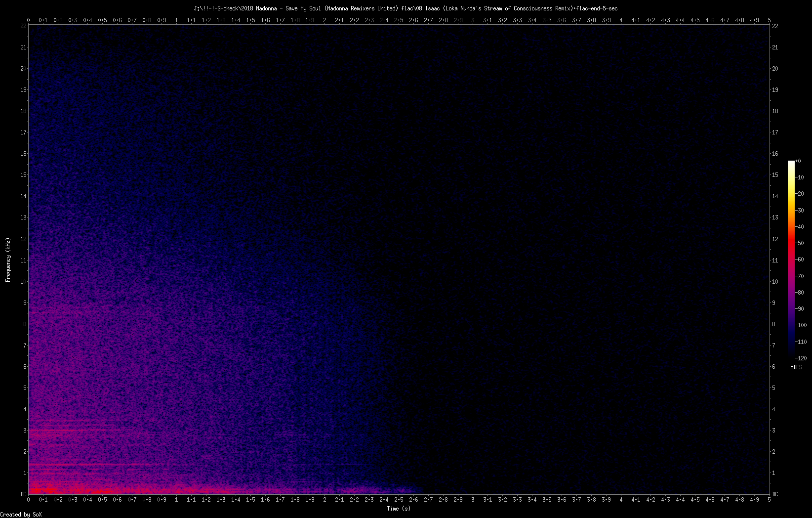Select the "-90" value on the dBFS legend
The width and height of the screenshot is (812, 518).
pos(800,309)
